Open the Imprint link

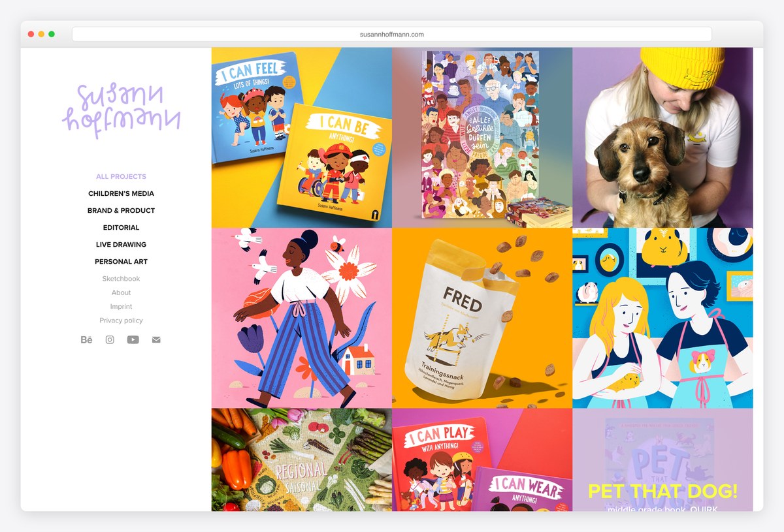tap(121, 306)
